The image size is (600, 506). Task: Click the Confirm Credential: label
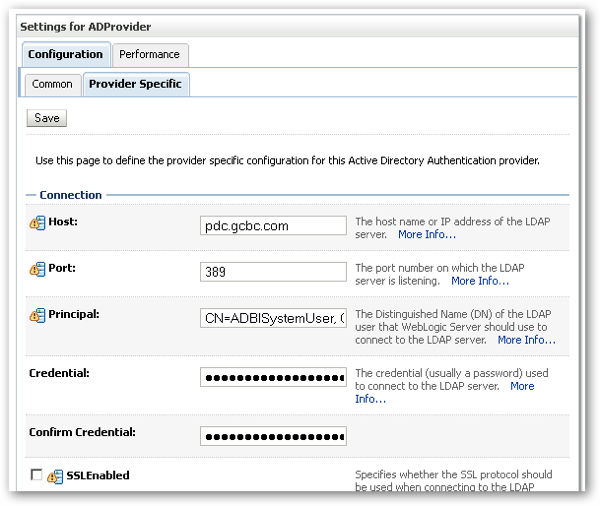point(82,432)
